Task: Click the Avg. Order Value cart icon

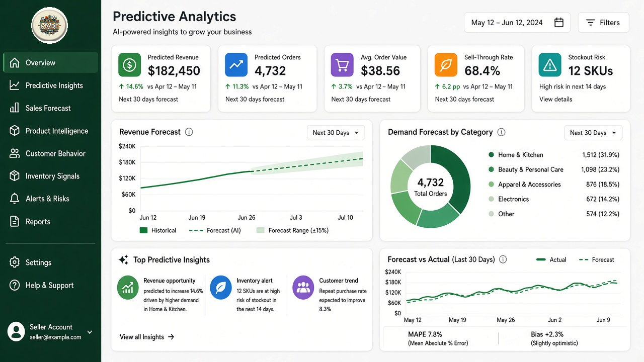Action: coord(342,65)
